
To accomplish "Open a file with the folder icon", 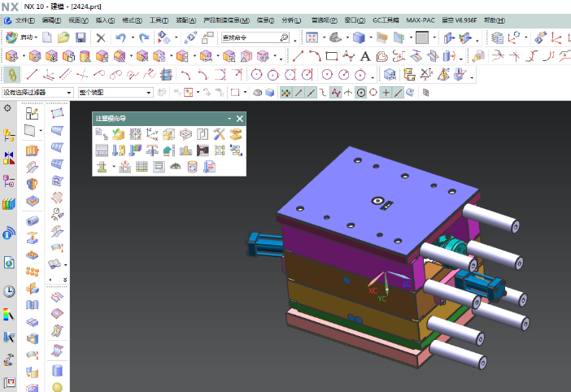I will [x=64, y=37].
